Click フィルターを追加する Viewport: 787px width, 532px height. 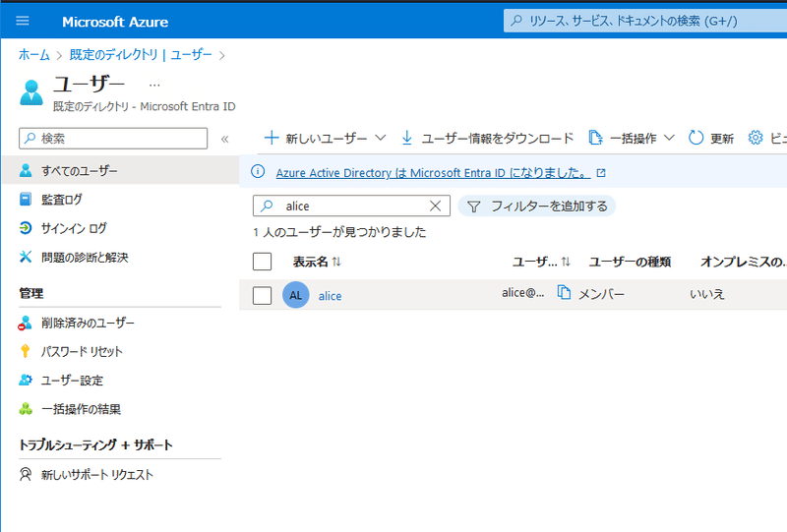click(537, 206)
